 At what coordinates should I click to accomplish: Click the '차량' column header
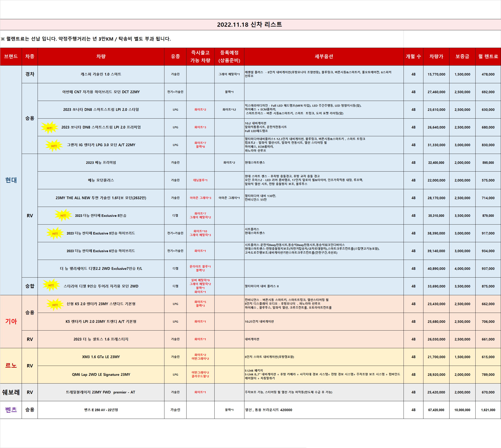[101, 57]
